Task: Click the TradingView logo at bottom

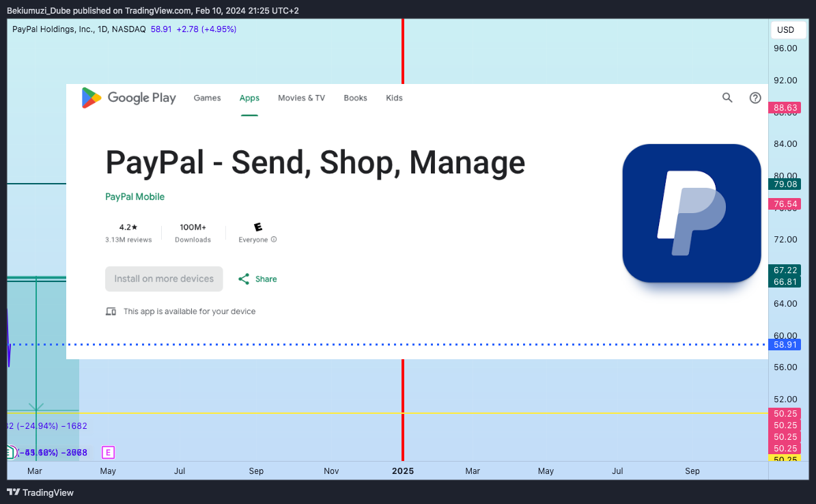Action: (x=40, y=492)
